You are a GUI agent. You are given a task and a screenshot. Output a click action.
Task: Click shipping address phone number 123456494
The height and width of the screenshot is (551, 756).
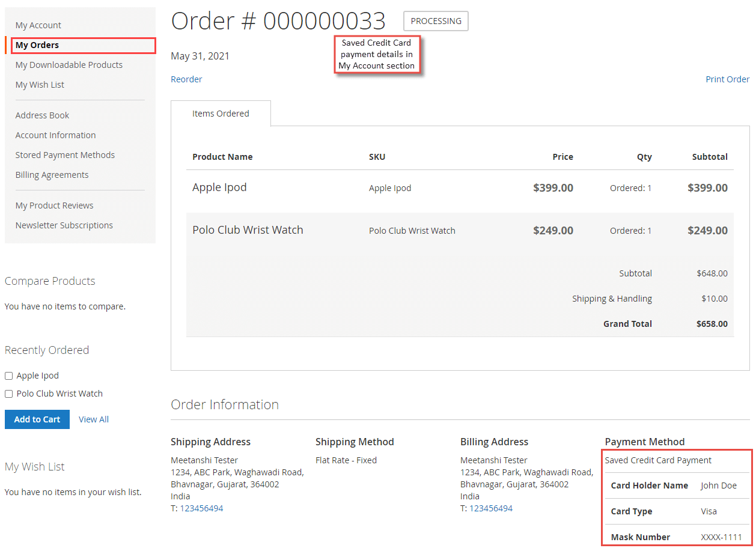point(201,508)
